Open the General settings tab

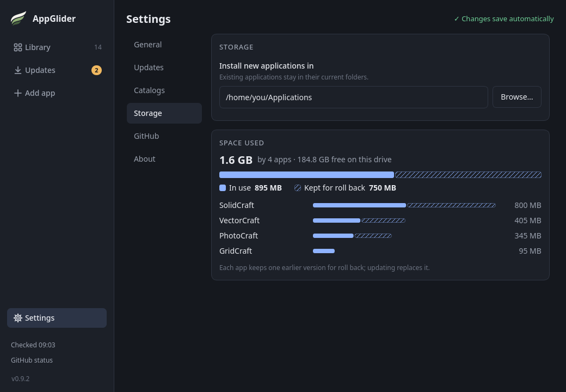(x=164, y=45)
